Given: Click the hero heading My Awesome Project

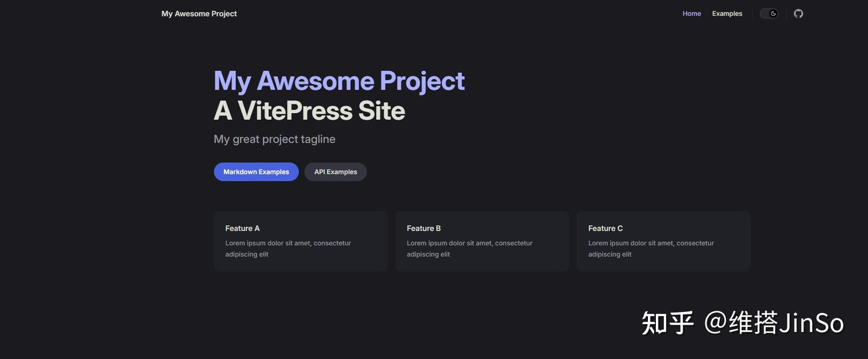Looking at the screenshot, I should 339,81.
